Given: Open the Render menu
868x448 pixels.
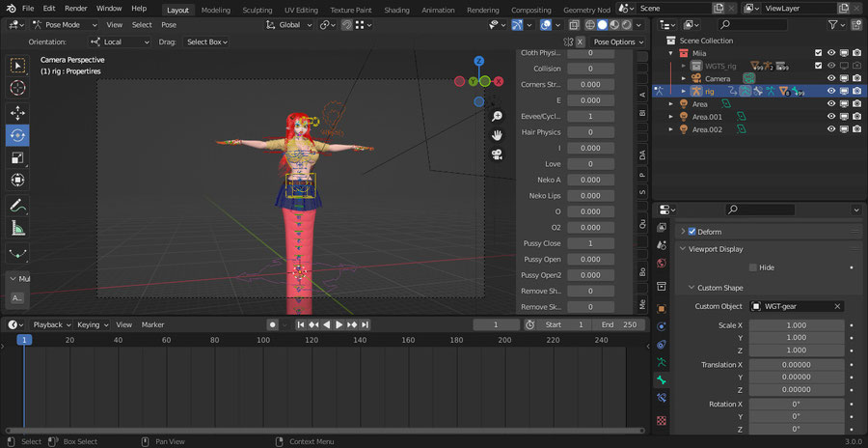Looking at the screenshot, I should click(76, 9).
